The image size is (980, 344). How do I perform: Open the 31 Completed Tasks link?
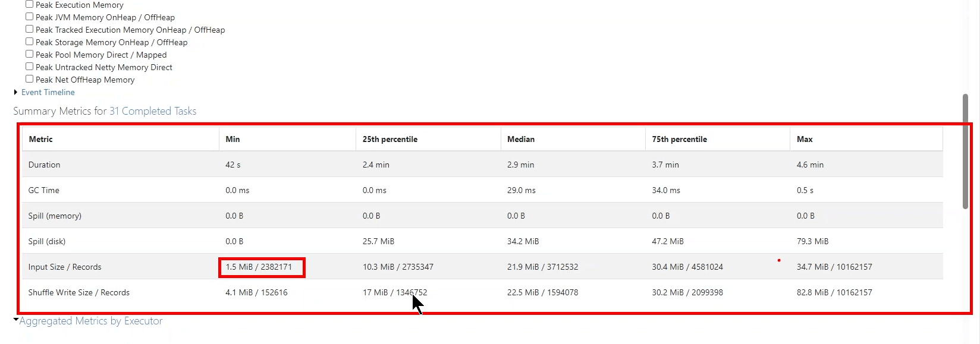pos(153,111)
